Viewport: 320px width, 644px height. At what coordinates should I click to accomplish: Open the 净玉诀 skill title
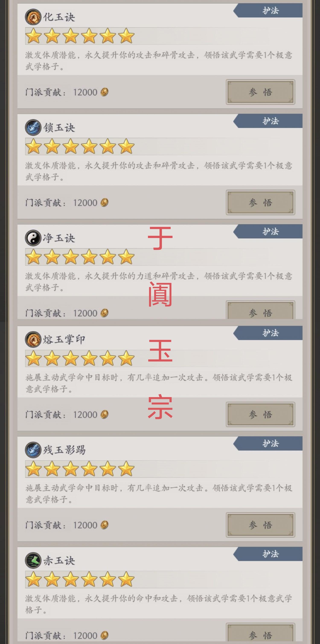coord(59,238)
